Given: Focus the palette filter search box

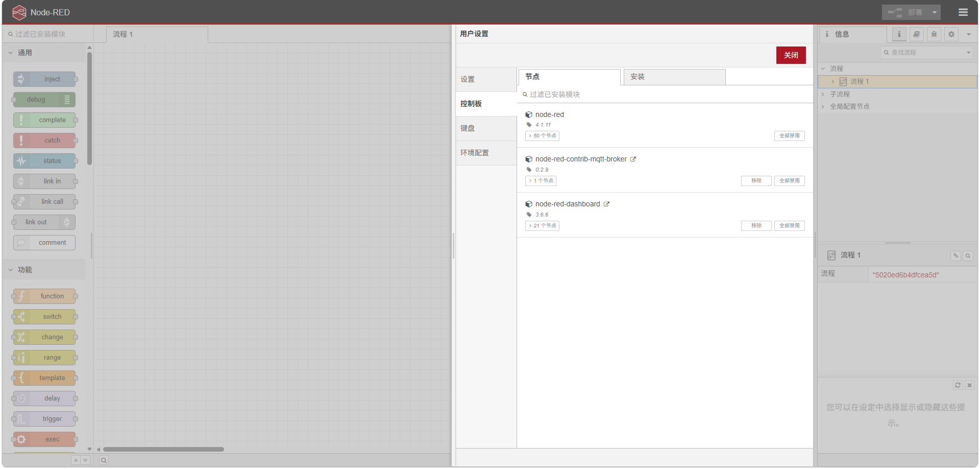Looking at the screenshot, I should 47,34.
